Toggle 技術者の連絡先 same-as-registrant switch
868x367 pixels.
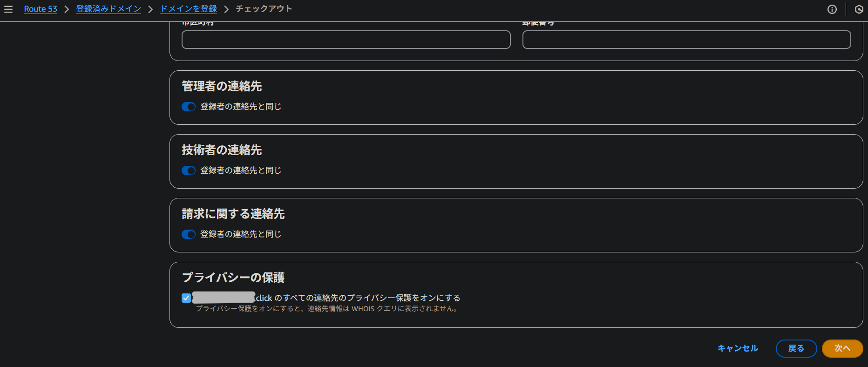pyautogui.click(x=189, y=170)
